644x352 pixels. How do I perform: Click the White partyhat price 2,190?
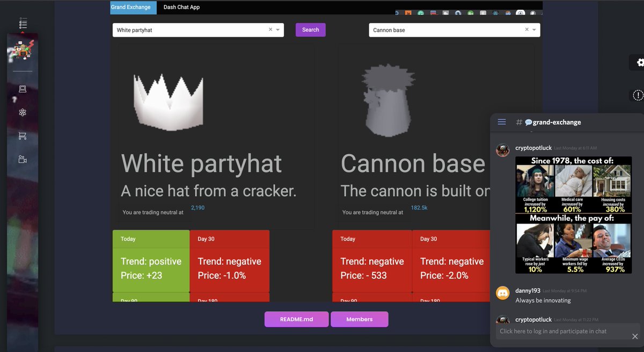point(197,207)
